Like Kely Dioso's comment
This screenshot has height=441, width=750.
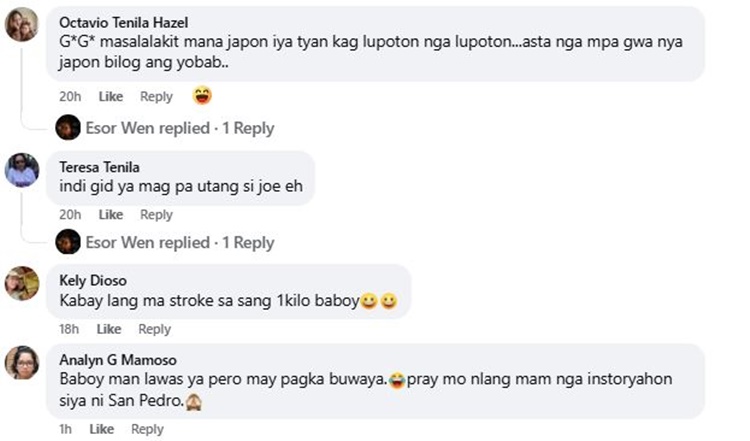coord(108,329)
